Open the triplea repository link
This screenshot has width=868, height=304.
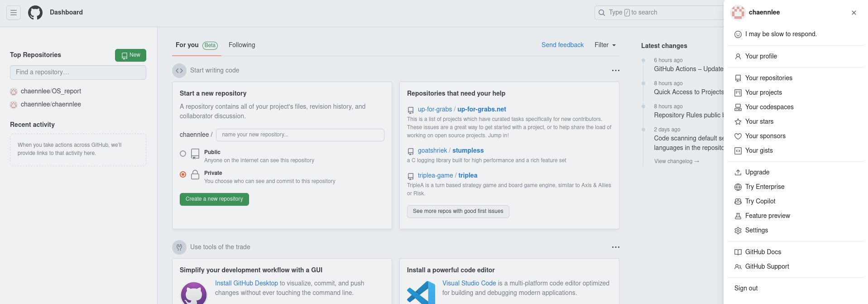tap(468, 176)
